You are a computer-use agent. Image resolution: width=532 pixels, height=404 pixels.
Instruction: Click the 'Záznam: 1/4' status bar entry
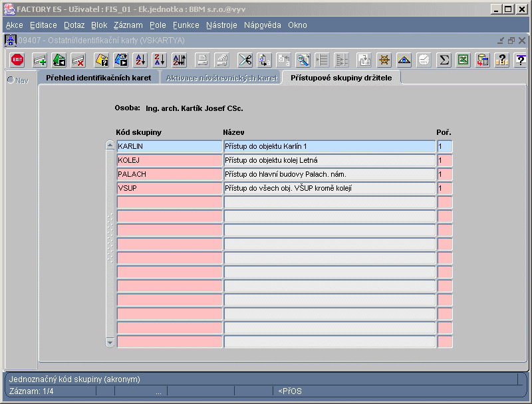[31, 391]
